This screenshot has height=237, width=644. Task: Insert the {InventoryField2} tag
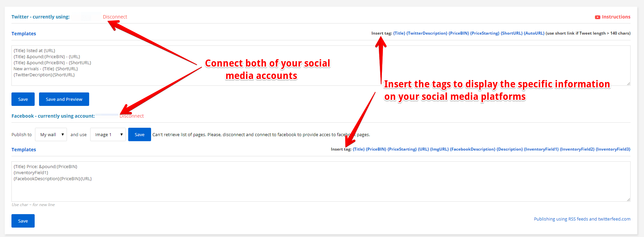(x=577, y=149)
